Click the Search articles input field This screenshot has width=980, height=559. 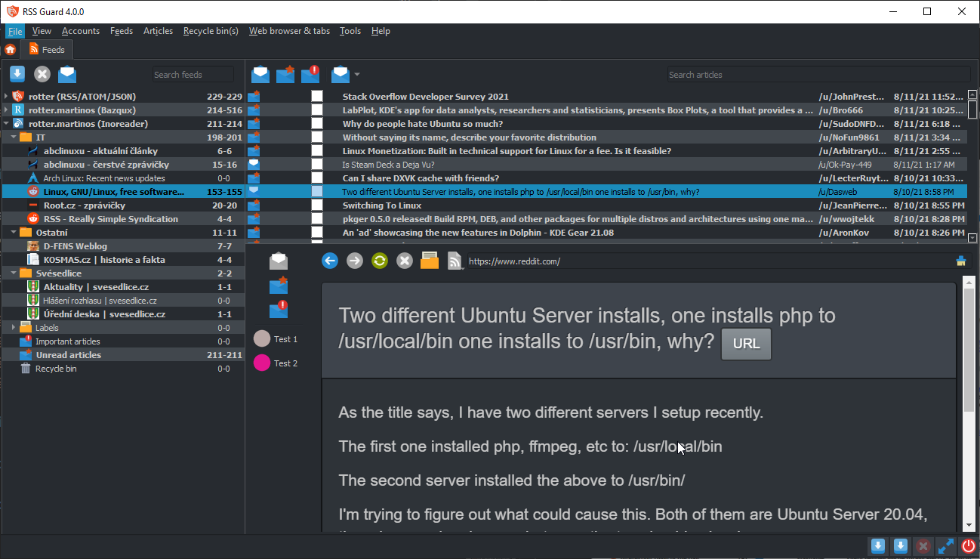818,75
